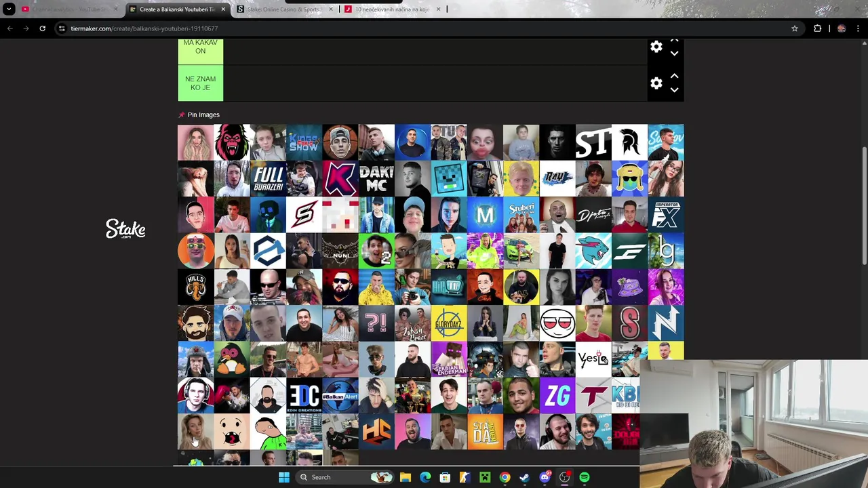Open the browser tab search dropdown
This screenshot has width=868, height=488.
(9, 9)
